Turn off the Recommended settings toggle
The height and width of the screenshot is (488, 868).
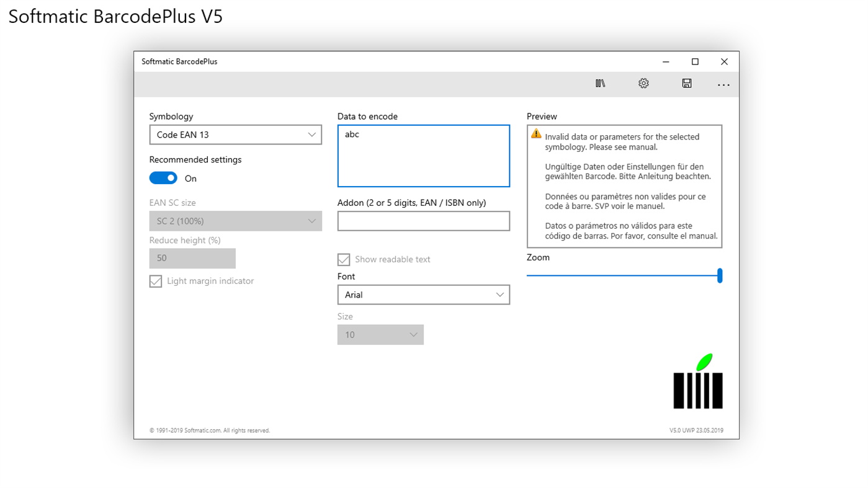pyautogui.click(x=163, y=178)
